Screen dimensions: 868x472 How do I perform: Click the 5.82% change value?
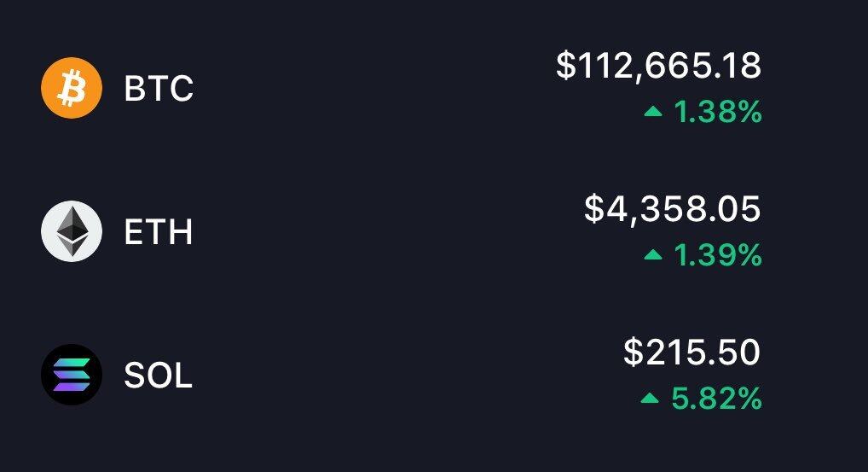click(x=716, y=399)
